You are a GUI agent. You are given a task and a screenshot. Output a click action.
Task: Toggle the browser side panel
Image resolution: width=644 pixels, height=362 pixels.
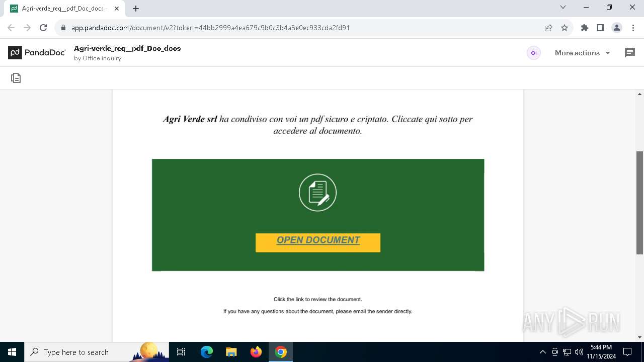click(601, 28)
